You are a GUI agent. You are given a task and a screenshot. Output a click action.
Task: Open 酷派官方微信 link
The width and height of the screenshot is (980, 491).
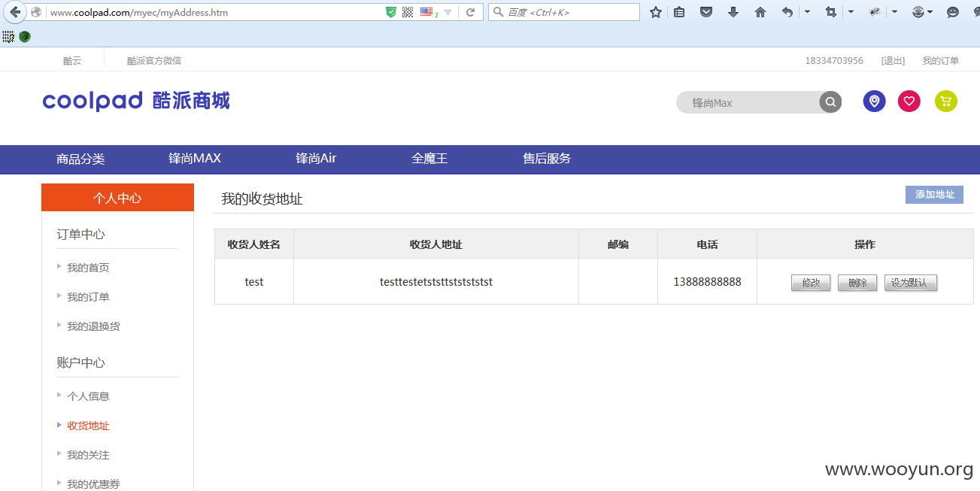pos(154,61)
